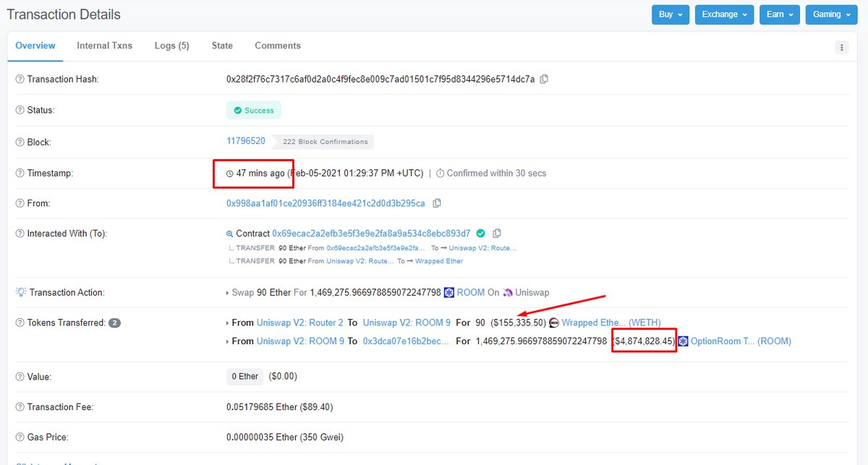Switch to the State tab
This screenshot has width=868, height=465.
(222, 46)
